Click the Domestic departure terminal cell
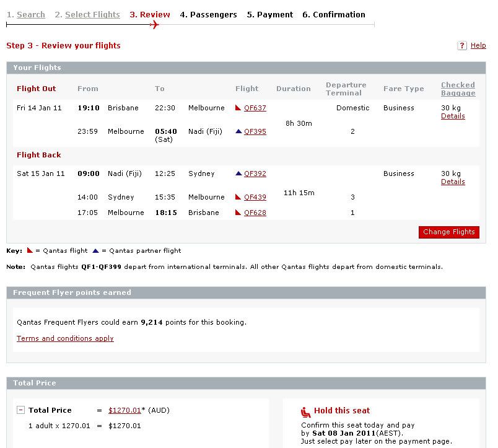Viewport: 498px width, 448px height. click(352, 108)
